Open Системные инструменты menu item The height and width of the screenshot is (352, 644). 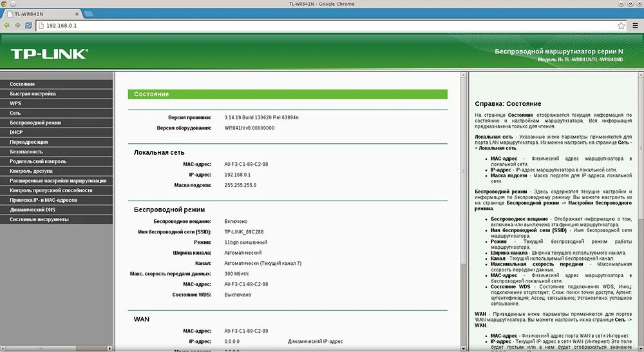coord(56,219)
